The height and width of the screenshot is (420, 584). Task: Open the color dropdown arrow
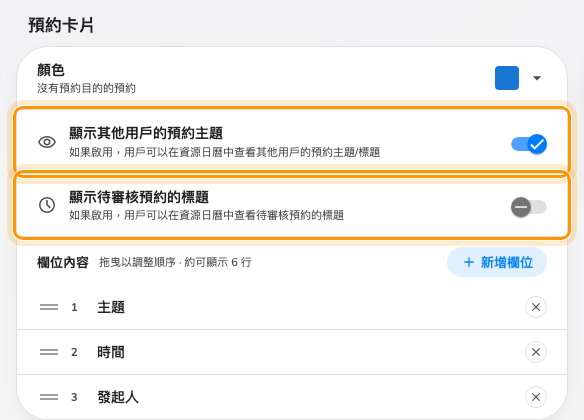click(537, 78)
